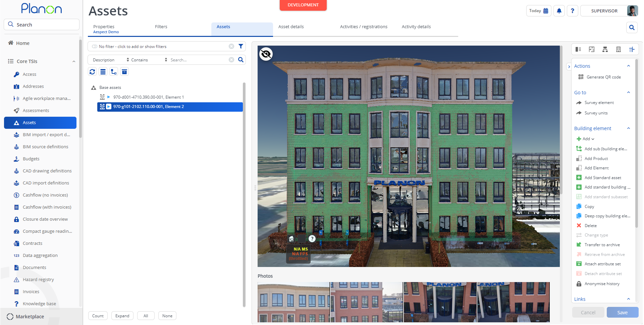Click Transfer to archive

tap(598, 245)
